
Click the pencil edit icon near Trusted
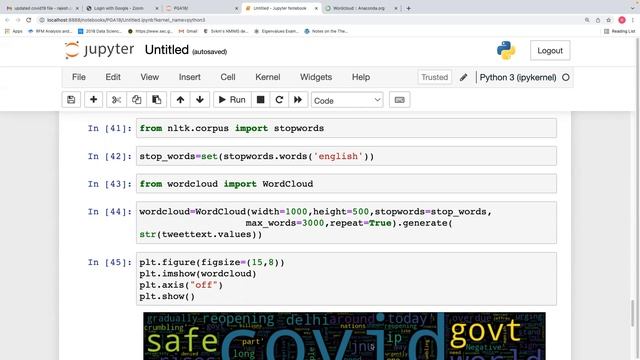pyautogui.click(x=463, y=77)
